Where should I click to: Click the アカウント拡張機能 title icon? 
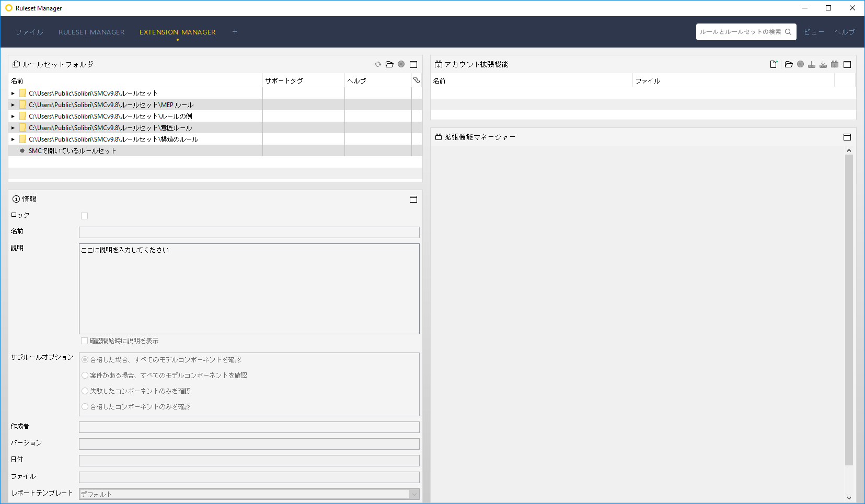pos(439,64)
